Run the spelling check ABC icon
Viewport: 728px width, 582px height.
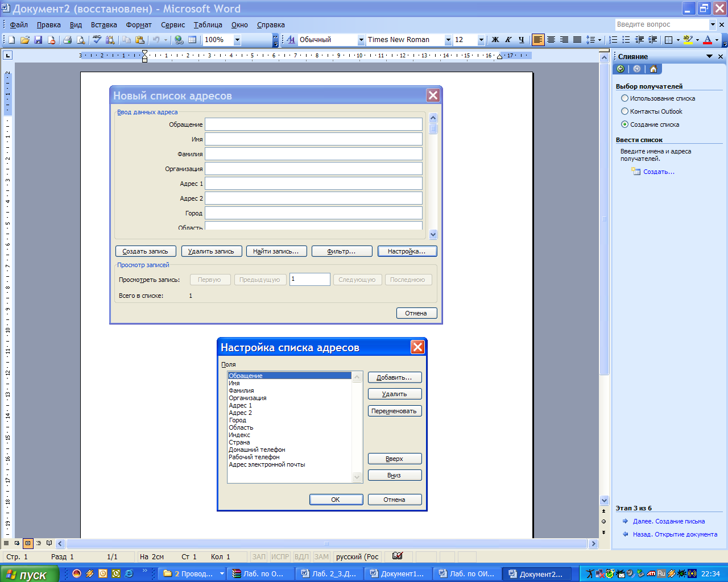pyautogui.click(x=97, y=40)
